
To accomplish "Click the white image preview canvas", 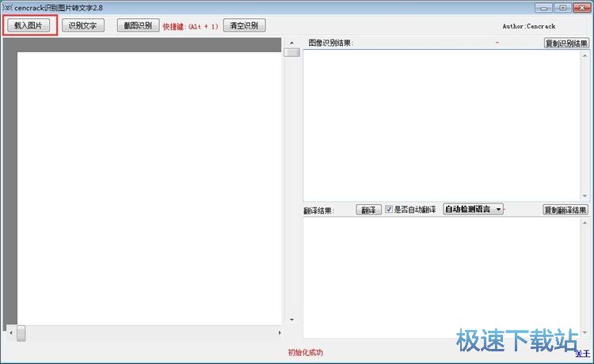I will click(149, 188).
